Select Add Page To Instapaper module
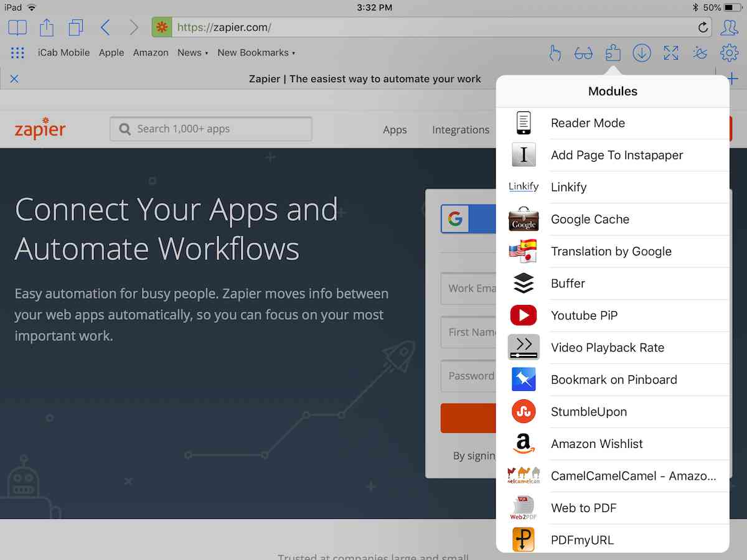 tap(613, 155)
